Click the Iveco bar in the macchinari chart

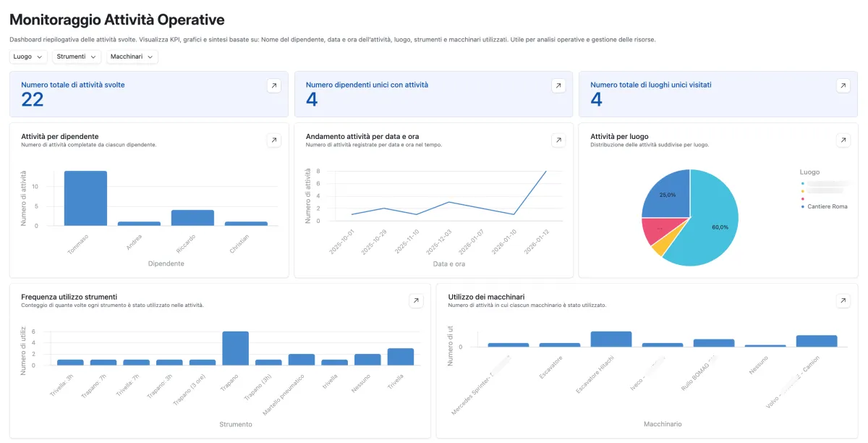pyautogui.click(x=663, y=345)
